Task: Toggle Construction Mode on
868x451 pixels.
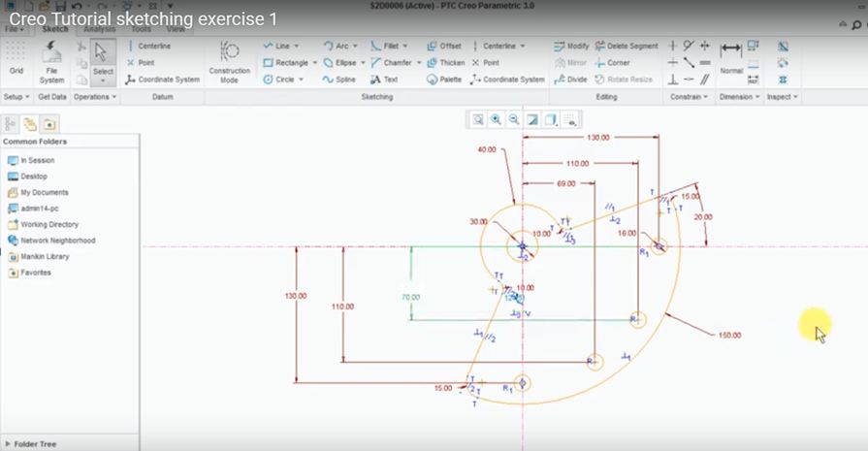Action: 229,62
